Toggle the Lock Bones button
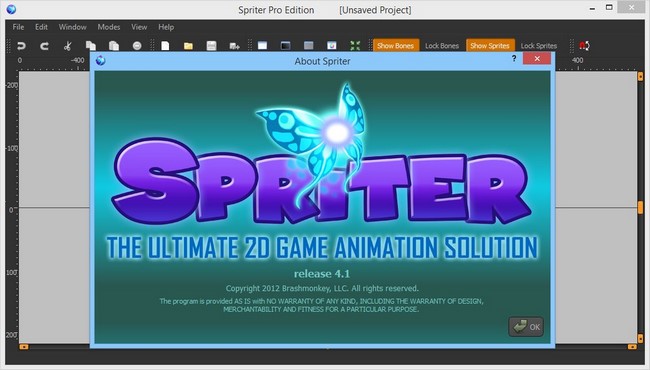The height and width of the screenshot is (370, 650). (442, 46)
